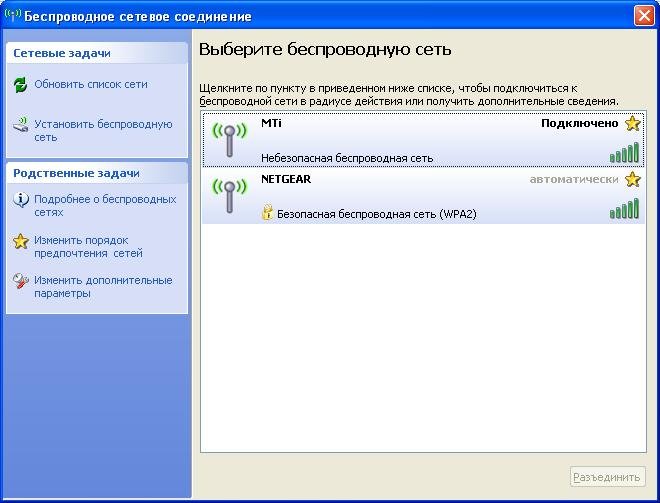Viewport: 660px width, 503px height.
Task: Open 'Изменить порядок предпочтения сетей' link
Action: tap(88, 247)
